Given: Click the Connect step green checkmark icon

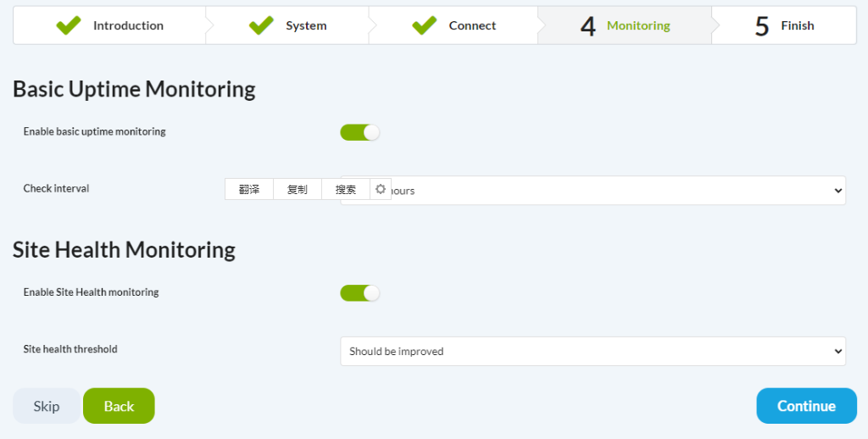Looking at the screenshot, I should (x=424, y=25).
